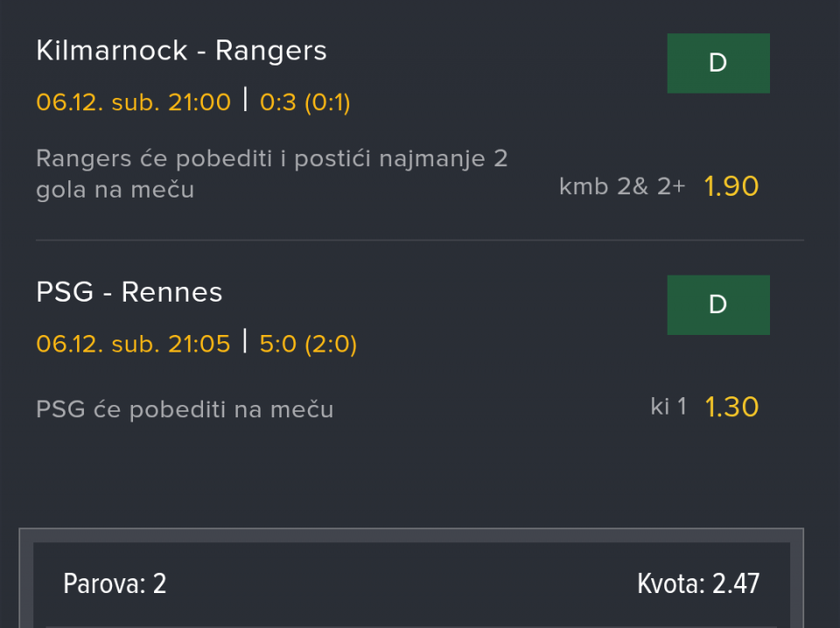Screen dimensions: 840x628
Task: Select the 1.30 odds value
Action: (x=731, y=407)
